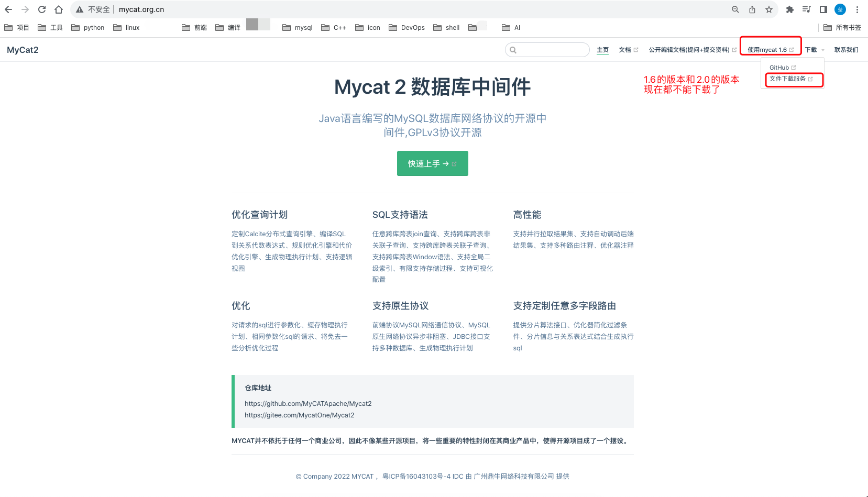Open the mysql bookmark folder
The height and width of the screenshot is (497, 868).
[x=298, y=28]
